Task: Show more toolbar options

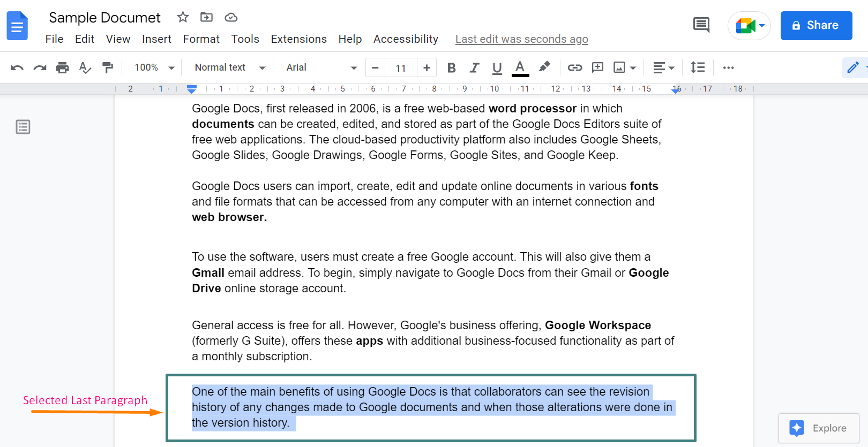Action: click(728, 67)
